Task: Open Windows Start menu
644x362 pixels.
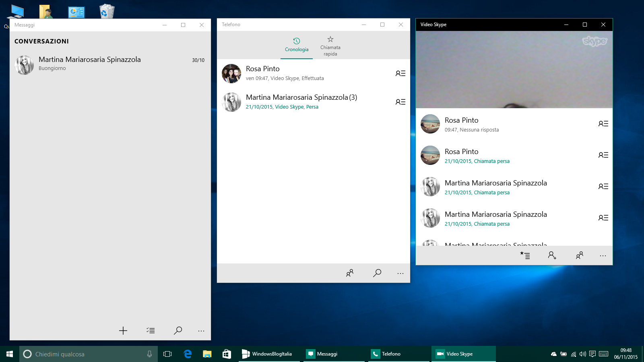Action: point(10,354)
